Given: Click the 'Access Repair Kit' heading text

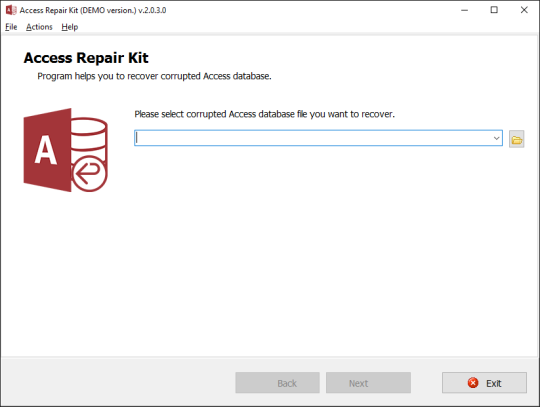Looking at the screenshot, I should [86, 58].
